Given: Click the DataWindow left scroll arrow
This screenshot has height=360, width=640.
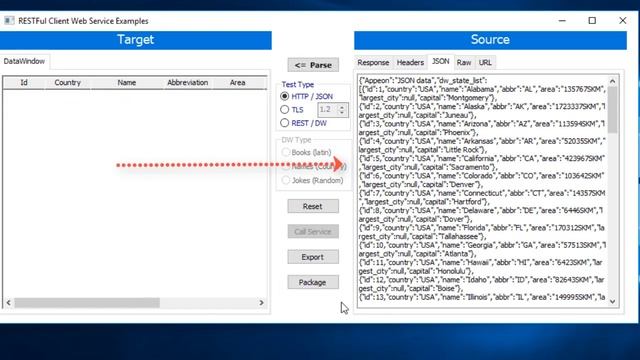Looking at the screenshot, I should [x=9, y=303].
